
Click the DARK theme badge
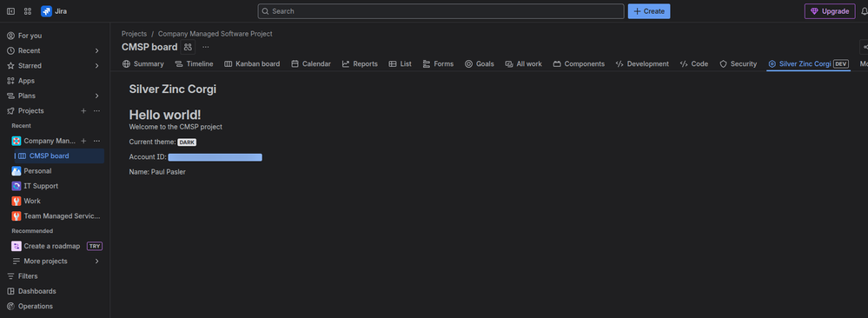click(x=187, y=142)
